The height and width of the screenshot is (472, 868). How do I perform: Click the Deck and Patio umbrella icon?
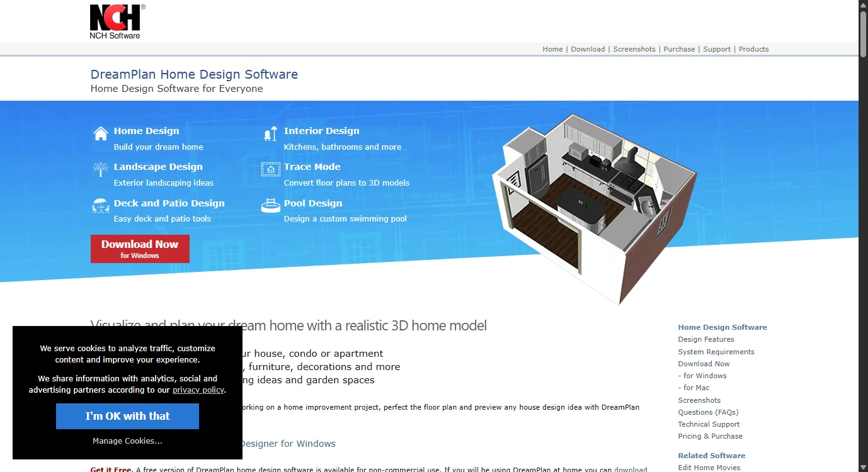click(100, 206)
